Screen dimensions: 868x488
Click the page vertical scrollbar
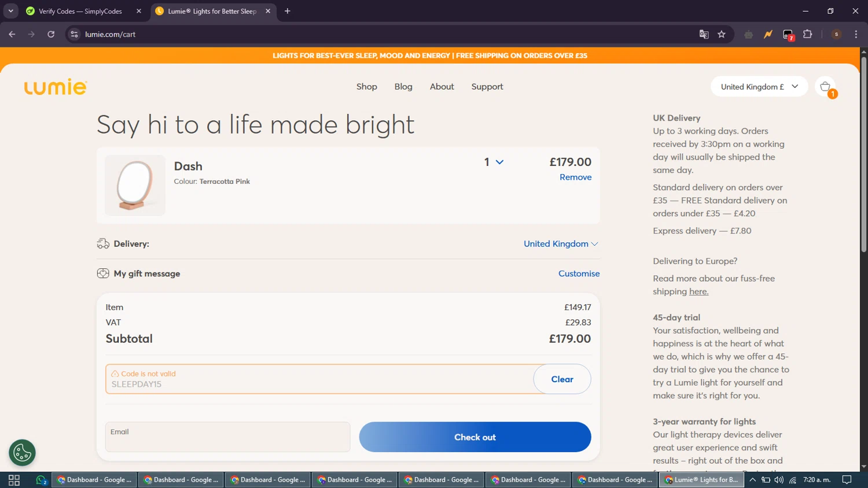point(863,155)
